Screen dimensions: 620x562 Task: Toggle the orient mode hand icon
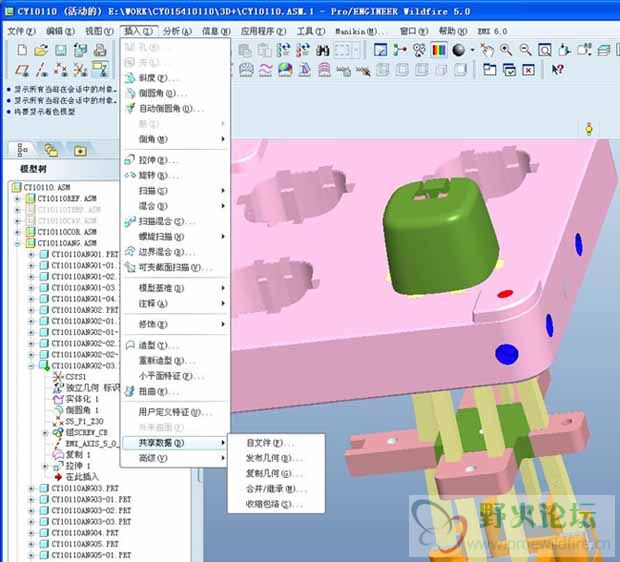487,50
